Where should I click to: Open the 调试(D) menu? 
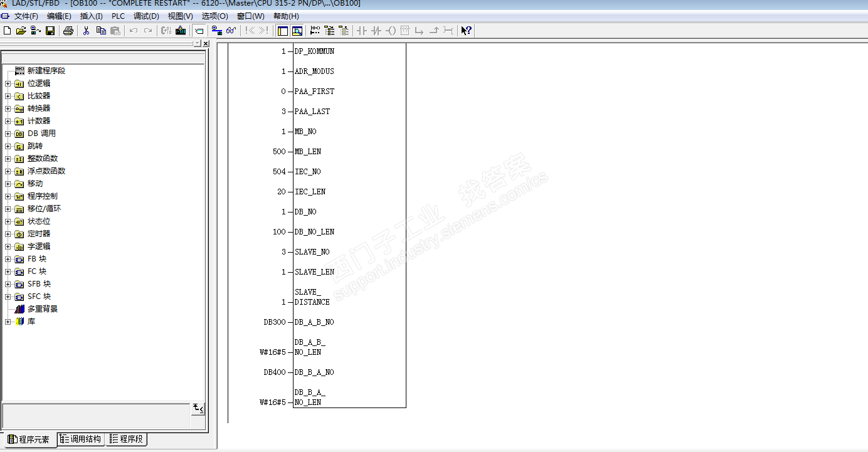(x=146, y=16)
